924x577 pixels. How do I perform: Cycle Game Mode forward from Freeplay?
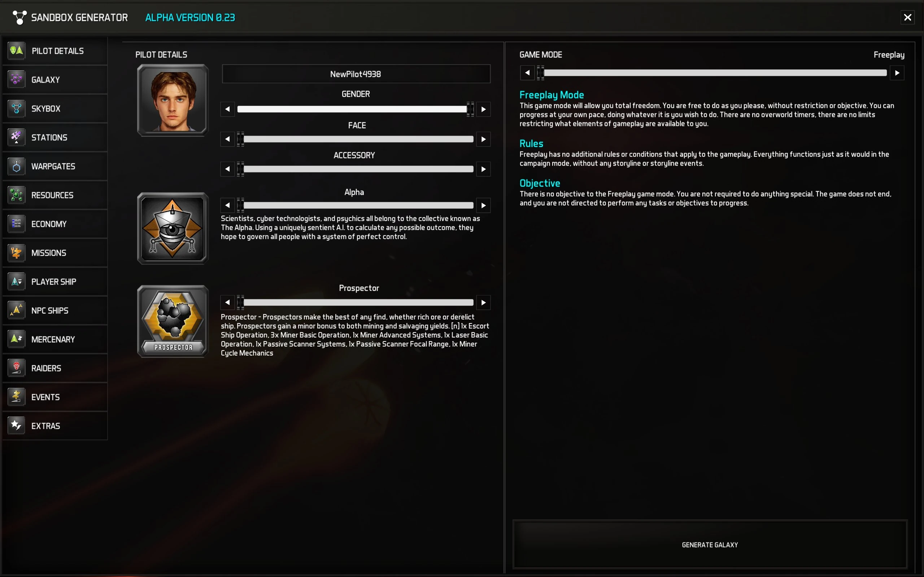[897, 72]
